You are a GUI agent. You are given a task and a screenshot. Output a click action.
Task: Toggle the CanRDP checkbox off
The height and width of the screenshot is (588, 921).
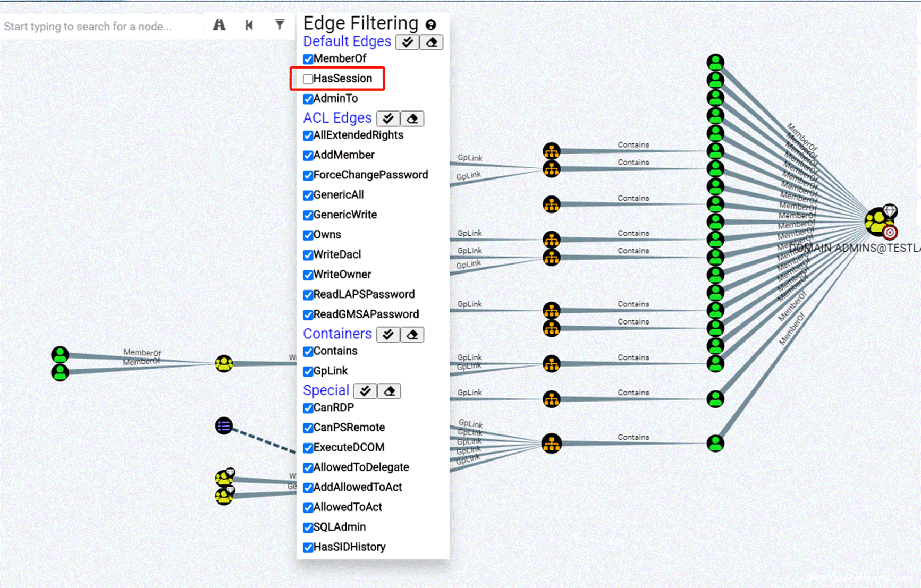[308, 408]
